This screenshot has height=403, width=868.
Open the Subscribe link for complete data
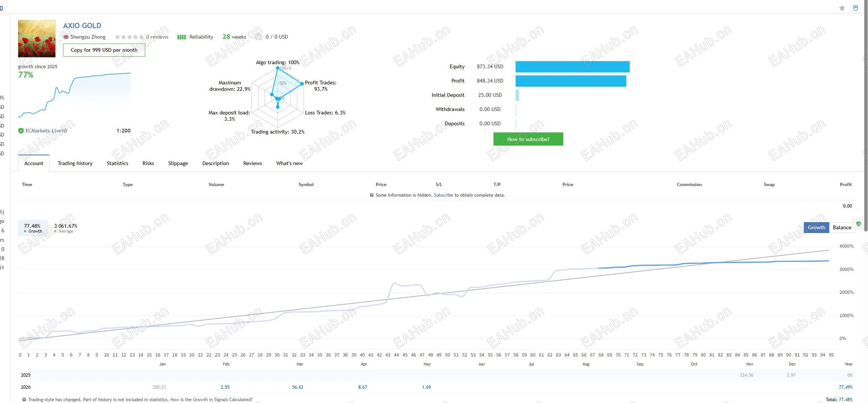click(444, 195)
